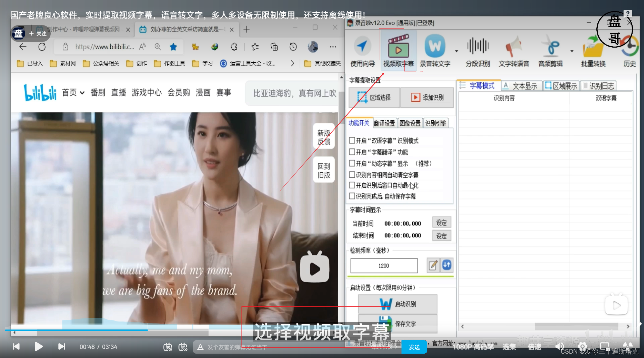The height and width of the screenshot is (358, 644).
Task: Switch to the 文本显示 tab
Action: tap(521, 86)
